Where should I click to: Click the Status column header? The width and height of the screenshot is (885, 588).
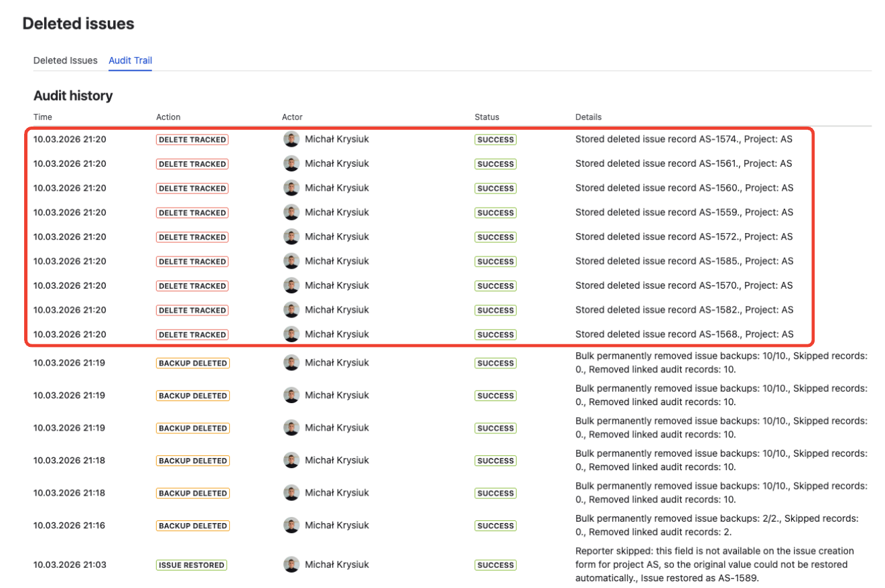point(485,117)
